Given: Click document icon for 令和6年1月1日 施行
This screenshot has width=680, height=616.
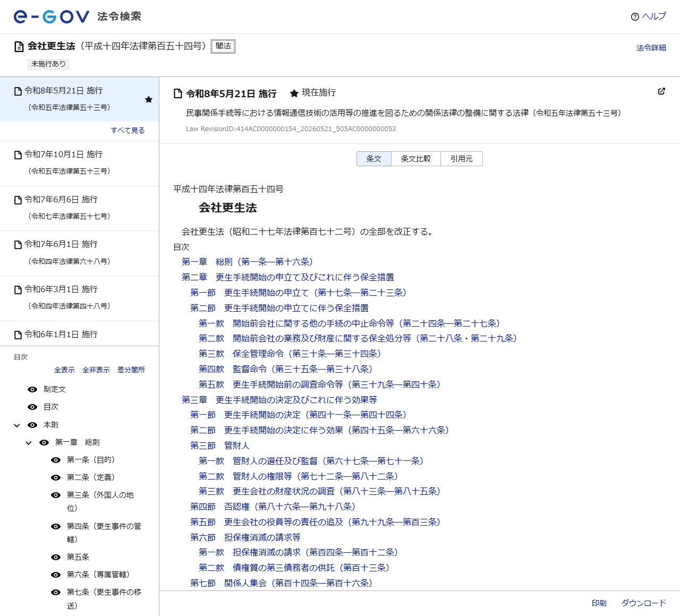Looking at the screenshot, I should (18, 335).
